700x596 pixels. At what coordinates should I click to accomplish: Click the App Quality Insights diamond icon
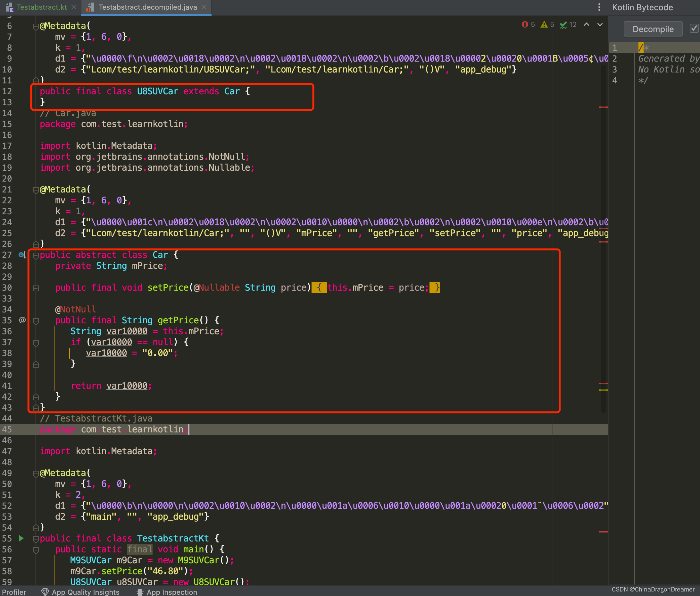point(45,592)
